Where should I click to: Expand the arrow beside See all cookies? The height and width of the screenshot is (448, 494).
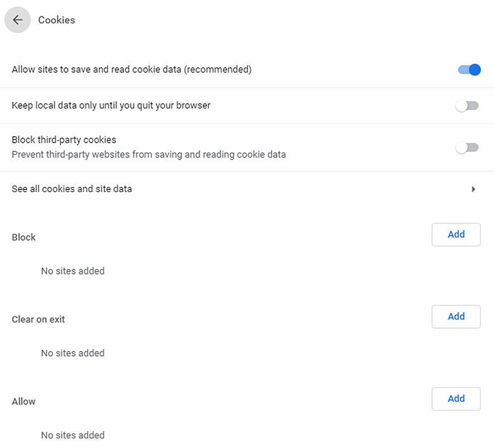[x=473, y=189]
